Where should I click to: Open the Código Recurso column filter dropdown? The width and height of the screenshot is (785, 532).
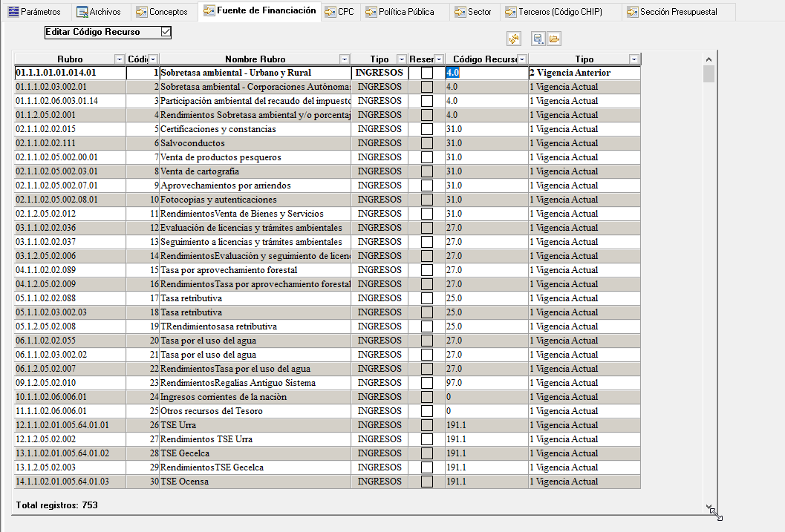click(522, 59)
